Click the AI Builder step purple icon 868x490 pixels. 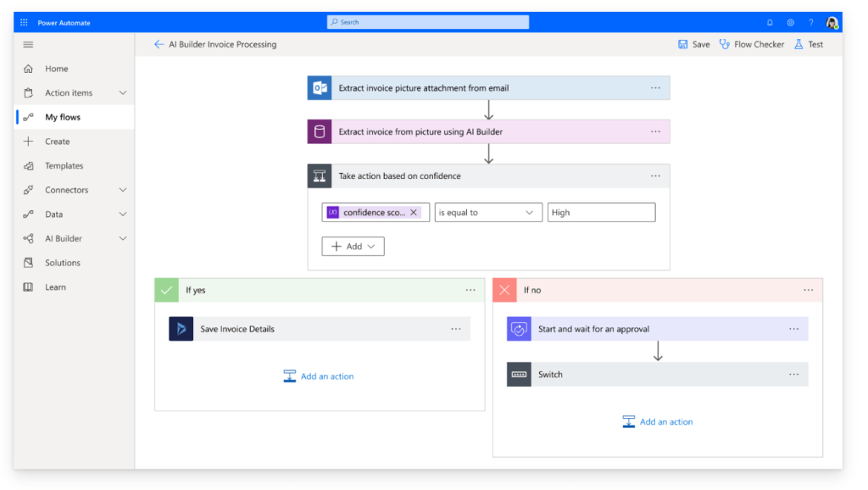coord(320,132)
